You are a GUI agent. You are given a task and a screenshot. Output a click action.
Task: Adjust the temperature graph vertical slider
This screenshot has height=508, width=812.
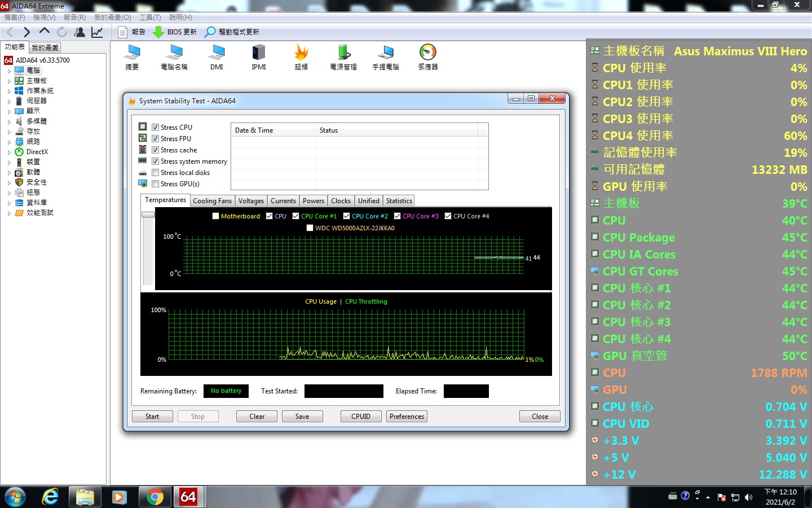(148, 214)
